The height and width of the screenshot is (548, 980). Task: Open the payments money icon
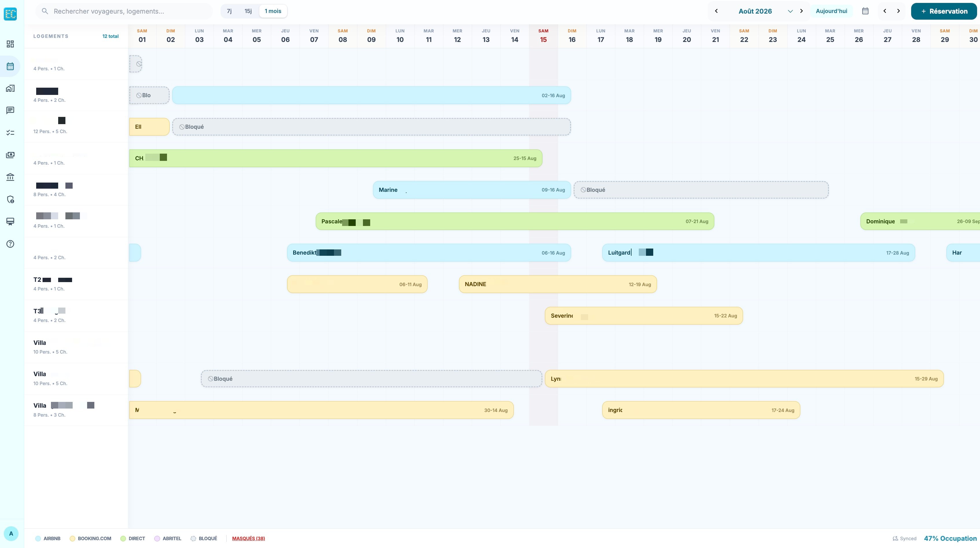pos(10,155)
